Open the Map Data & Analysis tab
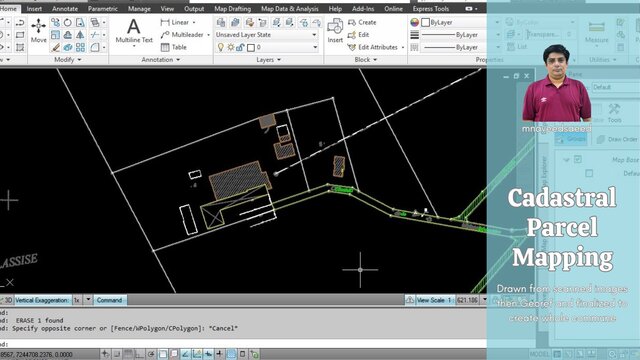This screenshot has height=360, width=640. [x=289, y=9]
